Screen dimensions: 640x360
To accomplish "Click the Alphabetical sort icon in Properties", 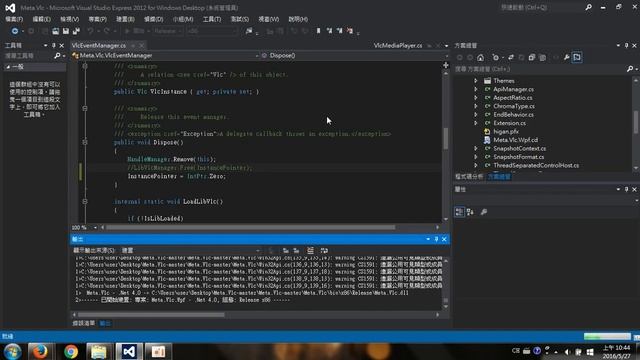I will click(x=470, y=212).
